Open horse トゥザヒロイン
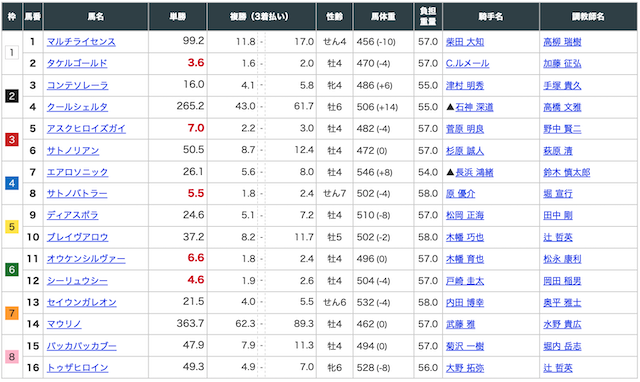This screenshot has height=382, width=640. (78, 368)
